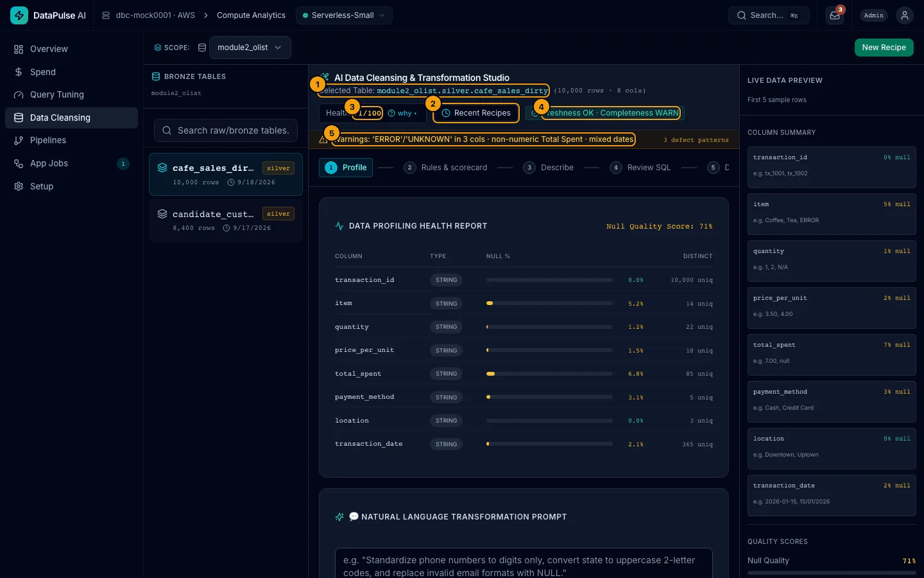Jump to the Review SQL step
The width and height of the screenshot is (924, 578).
point(640,168)
